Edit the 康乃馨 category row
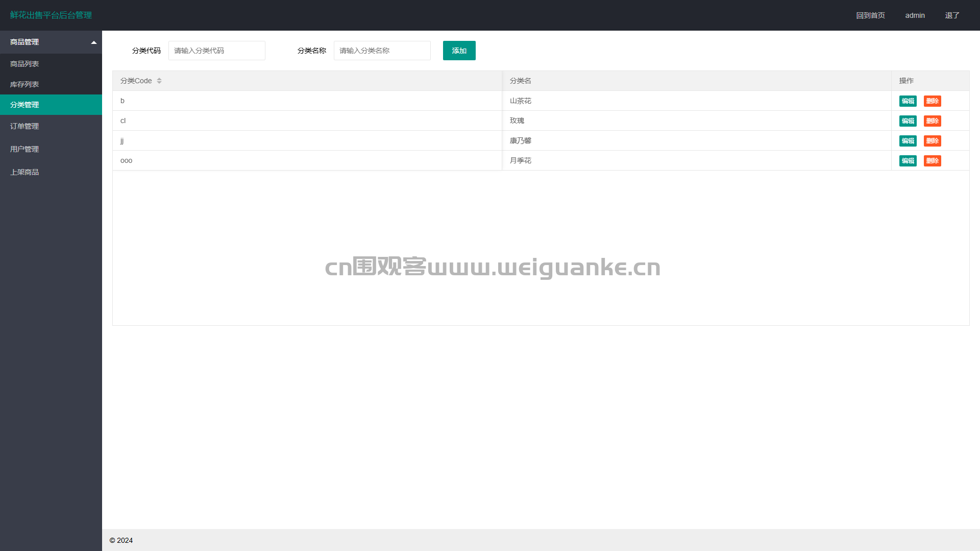This screenshot has height=551, width=980. (908, 141)
